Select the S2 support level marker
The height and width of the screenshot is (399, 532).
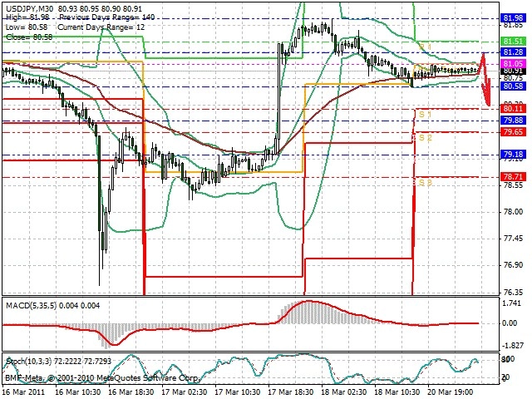point(426,138)
